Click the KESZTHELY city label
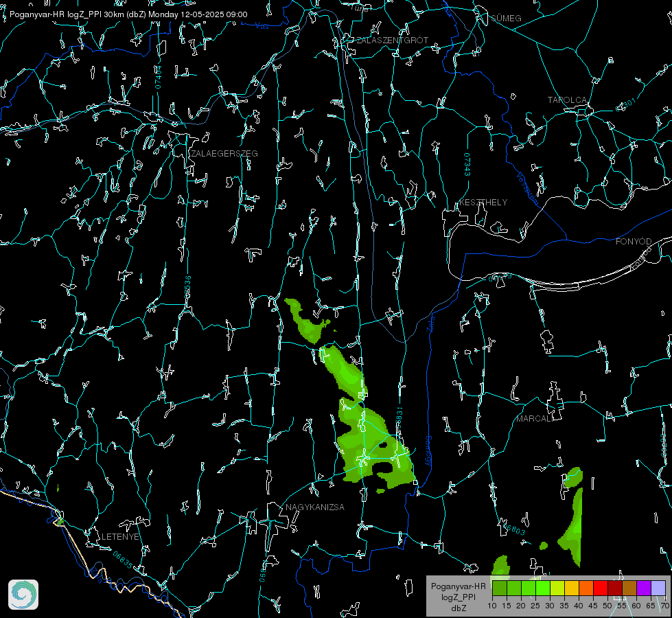This screenshot has width=672, height=618. [483, 203]
